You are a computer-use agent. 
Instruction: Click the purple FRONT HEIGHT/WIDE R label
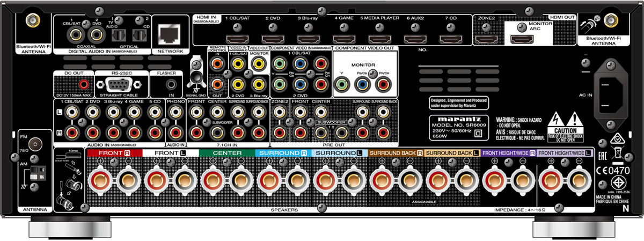click(x=509, y=153)
